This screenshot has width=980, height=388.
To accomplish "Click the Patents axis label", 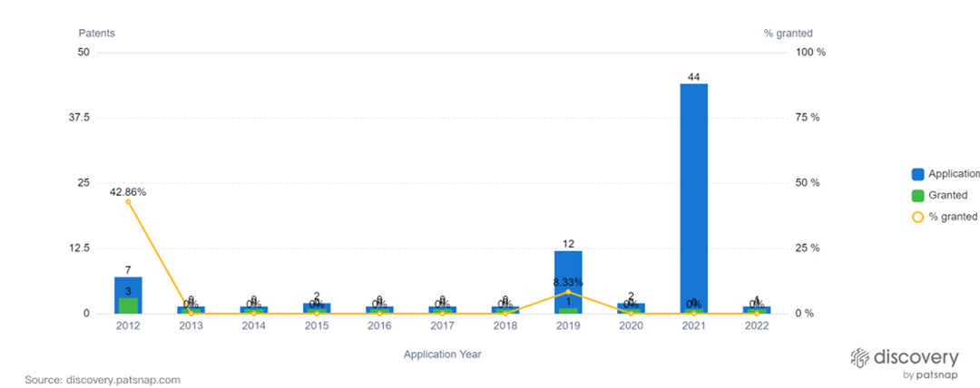I will coord(96,33).
